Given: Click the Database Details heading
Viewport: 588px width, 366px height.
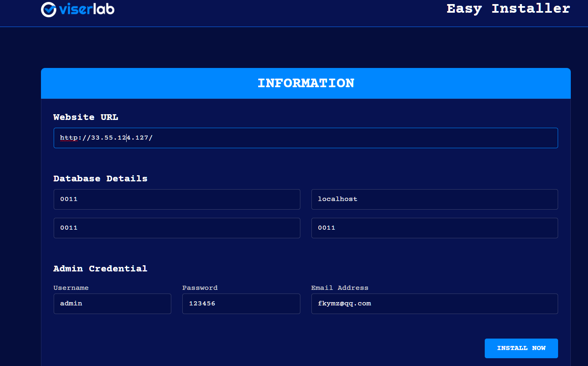Looking at the screenshot, I should click(100, 178).
